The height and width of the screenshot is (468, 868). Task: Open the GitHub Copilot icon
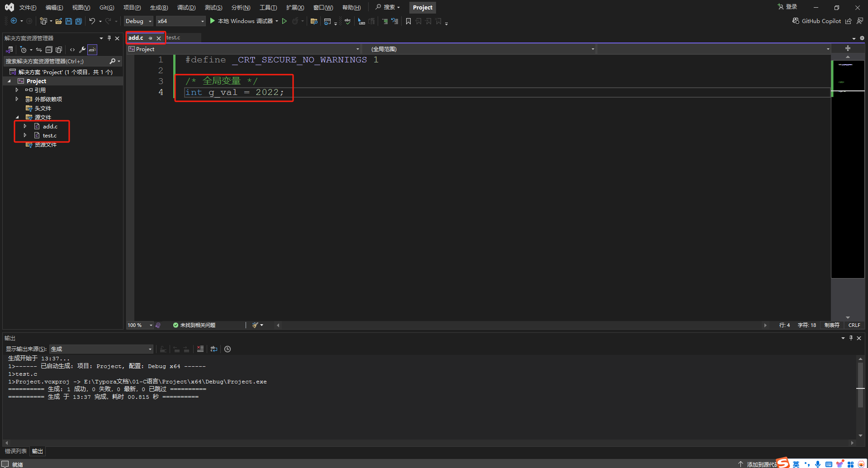[796, 21]
